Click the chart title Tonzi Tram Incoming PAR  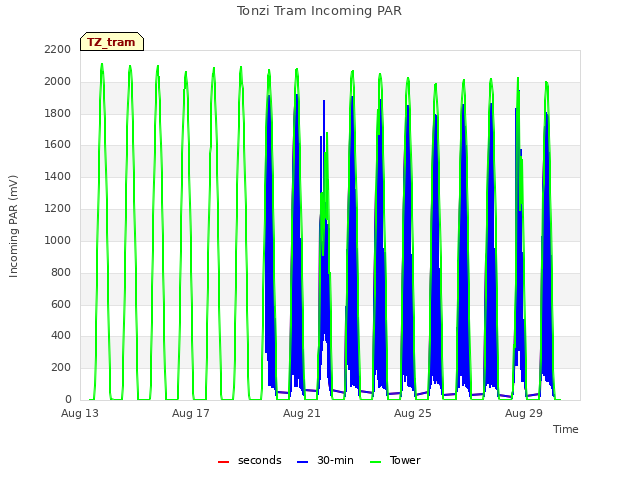319,11
